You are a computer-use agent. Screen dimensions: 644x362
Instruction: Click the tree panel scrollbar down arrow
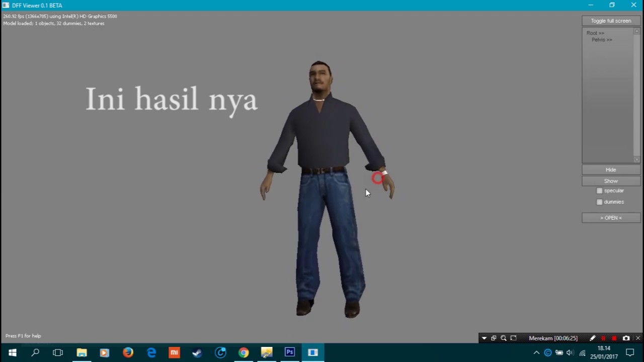click(x=636, y=160)
